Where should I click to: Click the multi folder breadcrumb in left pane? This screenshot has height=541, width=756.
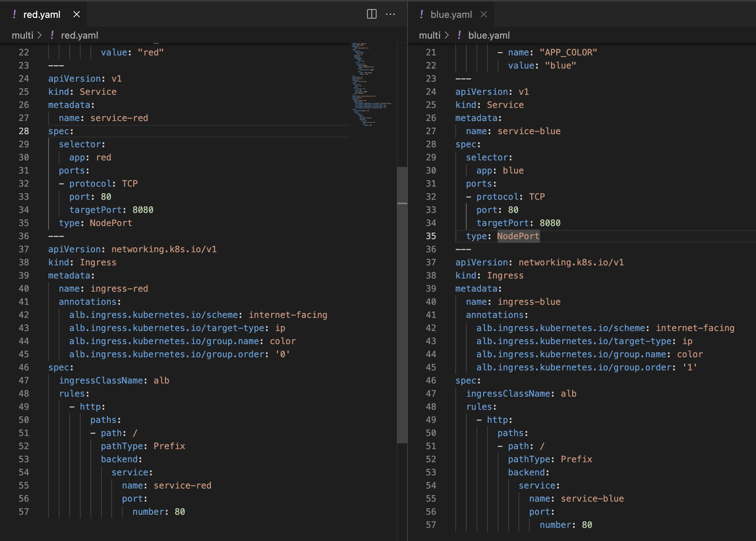(22, 35)
